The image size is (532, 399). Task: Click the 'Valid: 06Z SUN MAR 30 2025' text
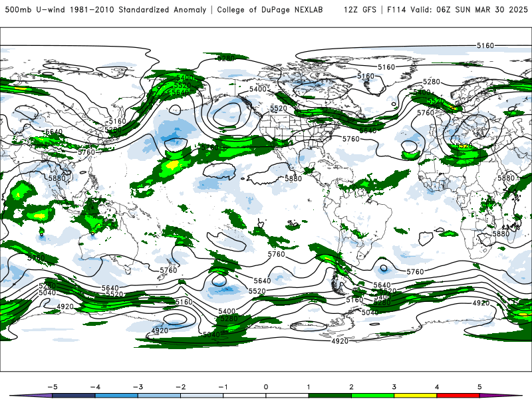point(469,9)
